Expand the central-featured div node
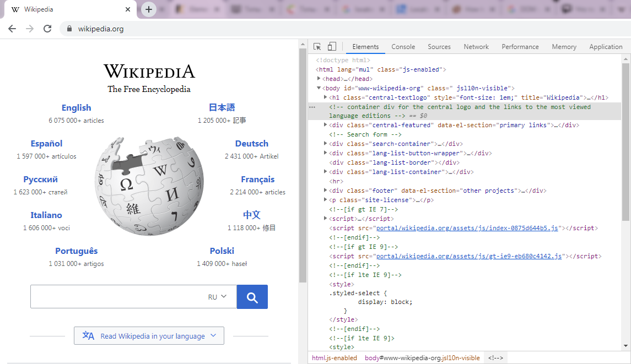Screen dimensions: 631x364 325,125
